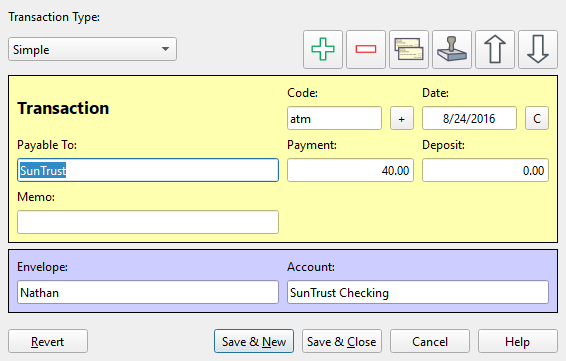The height and width of the screenshot is (361, 566).
Task: Click the checks icon in toolbar
Action: tap(409, 49)
